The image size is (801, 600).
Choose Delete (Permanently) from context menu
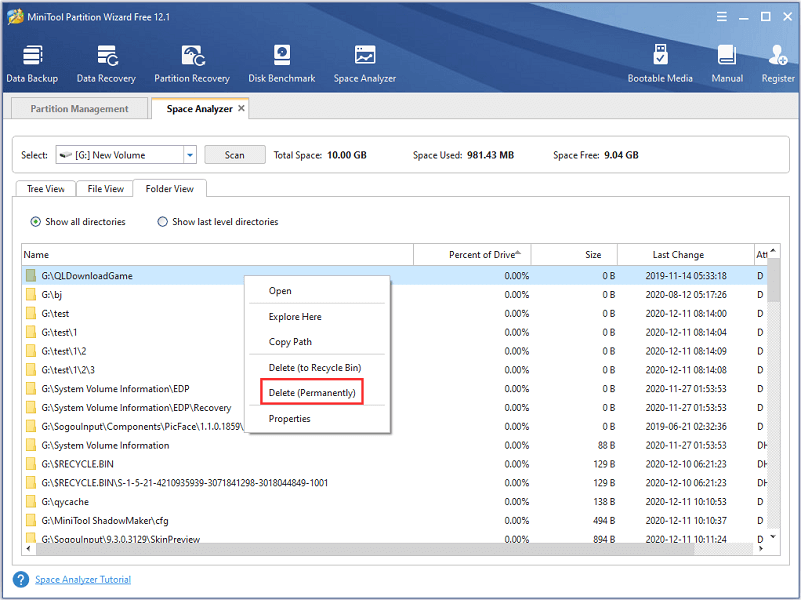(x=311, y=393)
